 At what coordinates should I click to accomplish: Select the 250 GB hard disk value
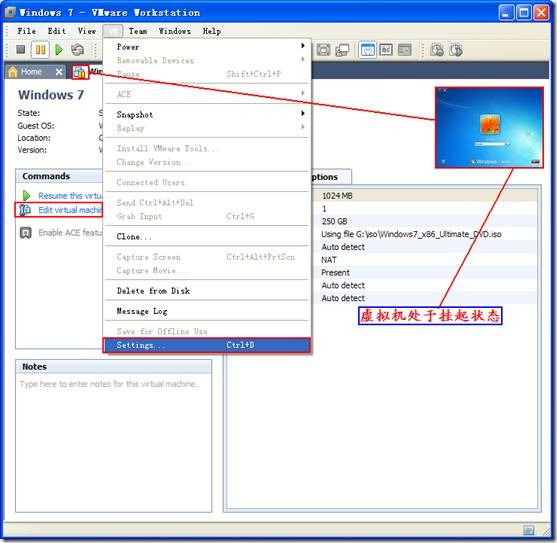point(334,222)
